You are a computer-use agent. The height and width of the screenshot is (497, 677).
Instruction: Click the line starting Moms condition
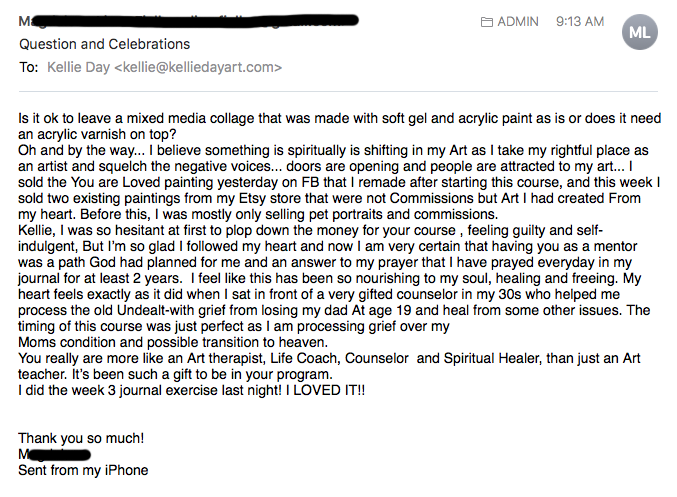coord(173,342)
